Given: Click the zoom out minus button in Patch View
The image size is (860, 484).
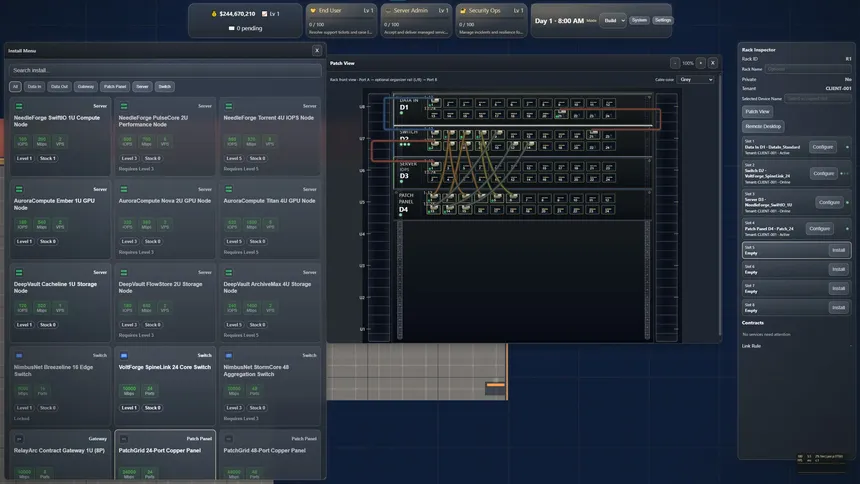Looking at the screenshot, I should coord(675,63).
